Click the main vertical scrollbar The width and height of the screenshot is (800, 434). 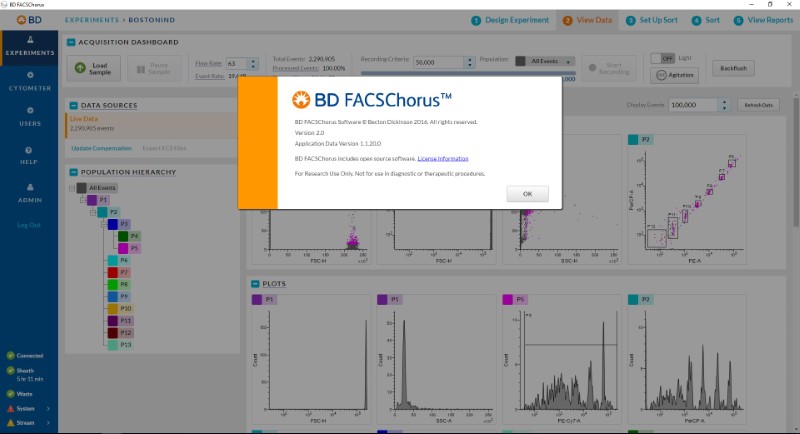pos(796,161)
